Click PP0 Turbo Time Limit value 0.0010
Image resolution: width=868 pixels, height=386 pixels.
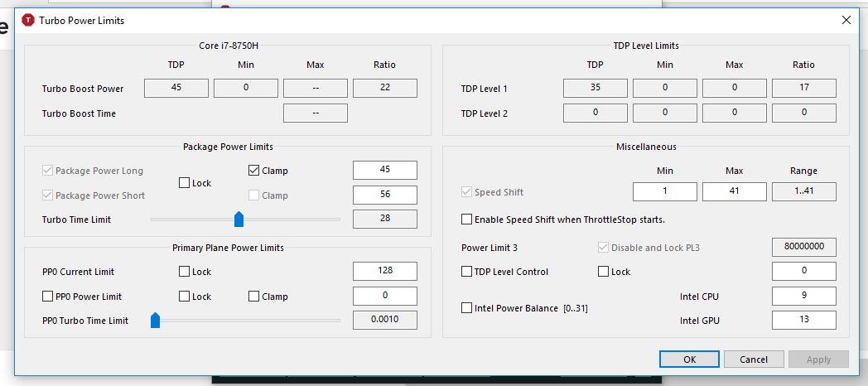385,320
